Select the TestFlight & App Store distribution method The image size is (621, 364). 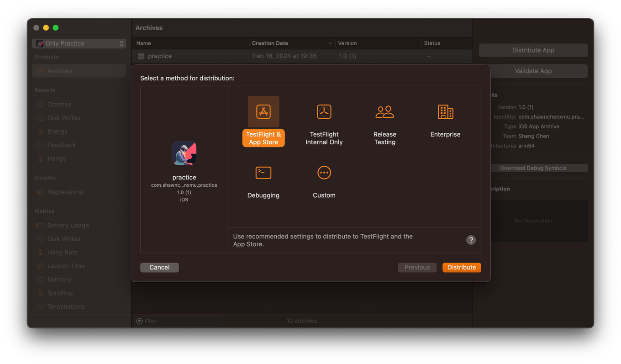(263, 121)
